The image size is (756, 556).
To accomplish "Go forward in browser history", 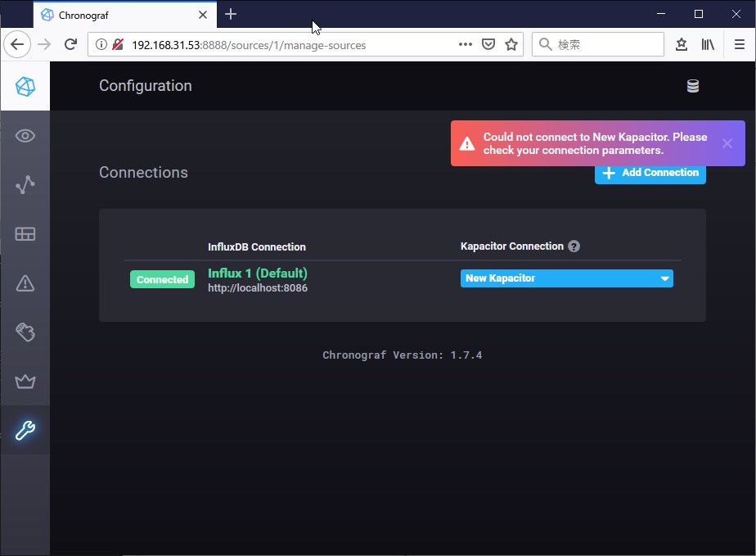I will coord(44,44).
